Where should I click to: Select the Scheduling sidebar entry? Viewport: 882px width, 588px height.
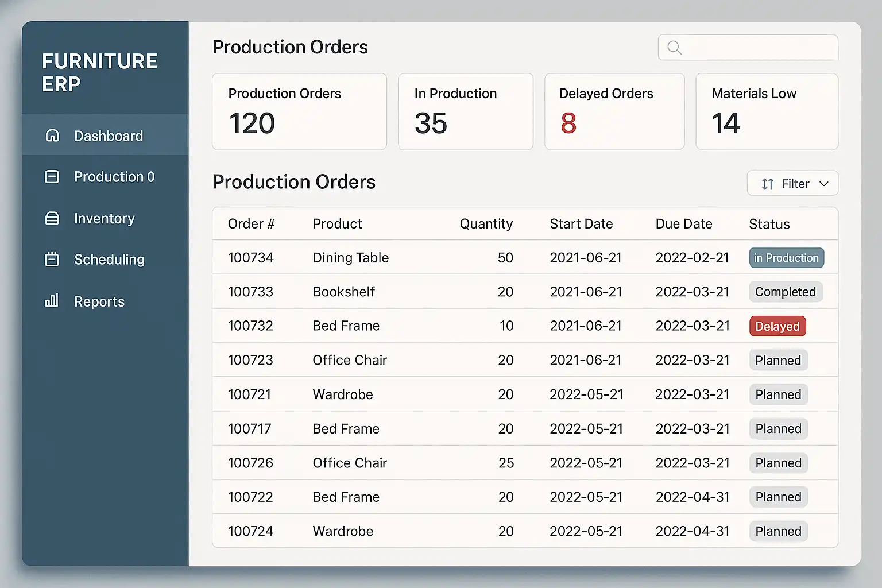click(109, 260)
